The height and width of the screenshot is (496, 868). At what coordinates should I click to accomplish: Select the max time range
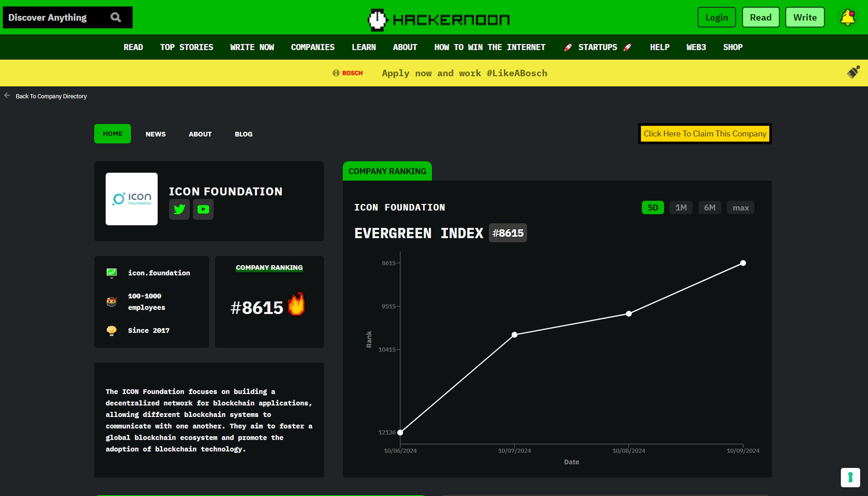pos(740,207)
